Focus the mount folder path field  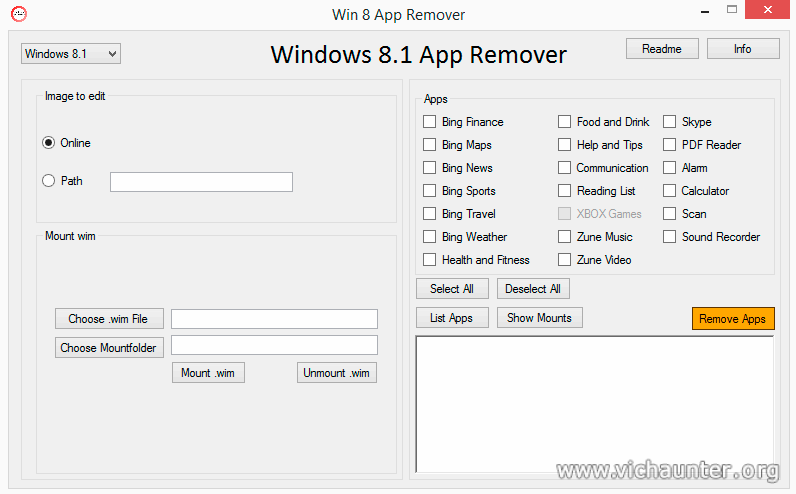[x=274, y=345]
